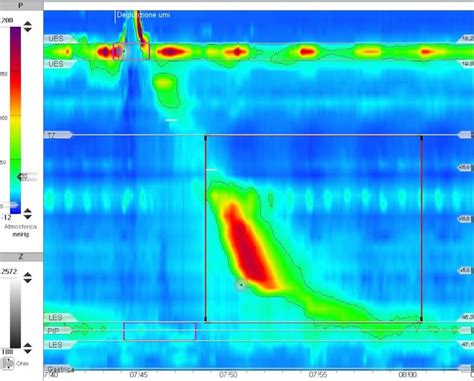The height and width of the screenshot is (381, 474).
Task: Click the 07:50 time axis label
Action: pos(228,375)
